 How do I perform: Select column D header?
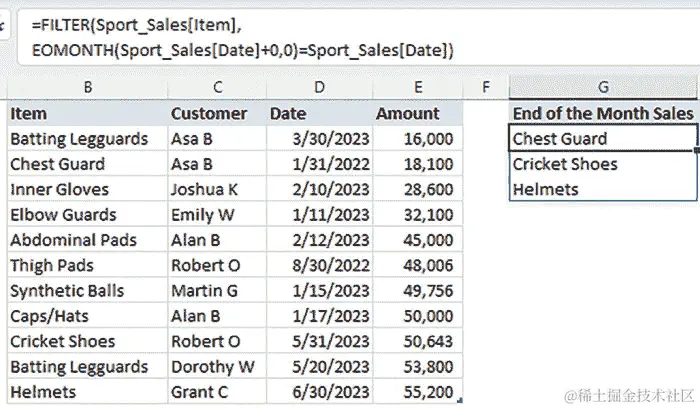tap(320, 87)
